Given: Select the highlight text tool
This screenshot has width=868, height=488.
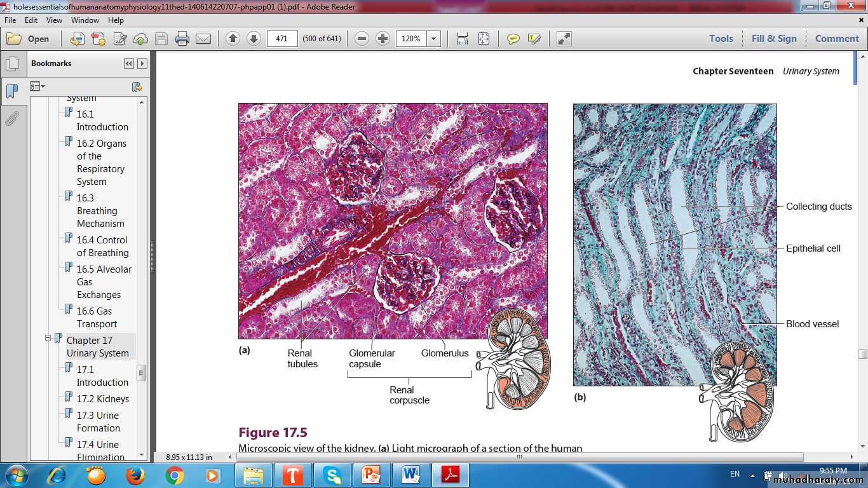Looking at the screenshot, I should (534, 39).
